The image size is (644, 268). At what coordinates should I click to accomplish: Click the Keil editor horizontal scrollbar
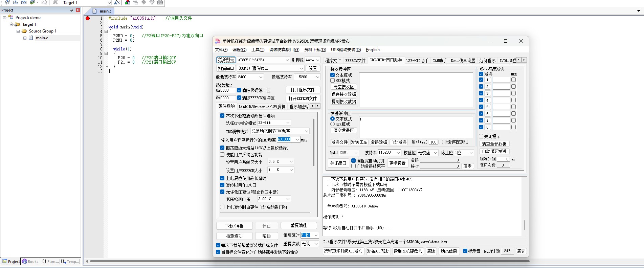click(310, 261)
